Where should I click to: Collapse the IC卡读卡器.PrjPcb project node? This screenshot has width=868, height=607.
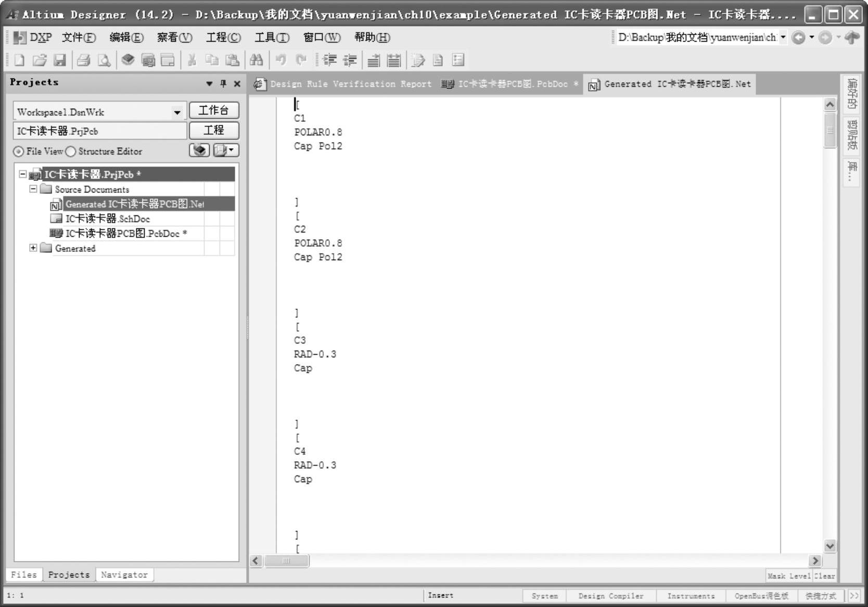click(x=22, y=174)
